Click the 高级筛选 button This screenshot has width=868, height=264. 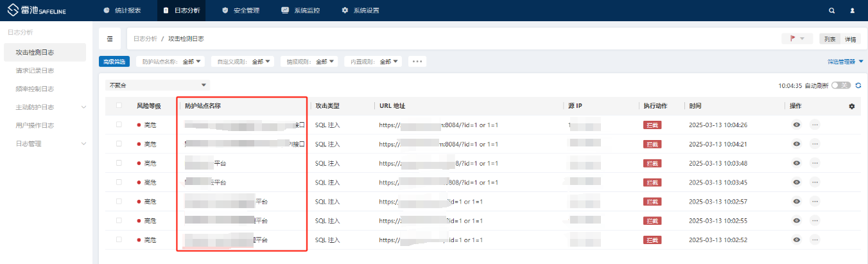pyautogui.click(x=115, y=62)
